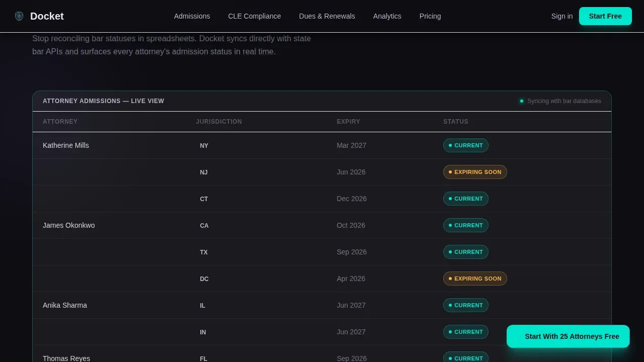The height and width of the screenshot is (362, 644).
Task: Click the CURRENT badge in TX row
Action: click(x=465, y=252)
